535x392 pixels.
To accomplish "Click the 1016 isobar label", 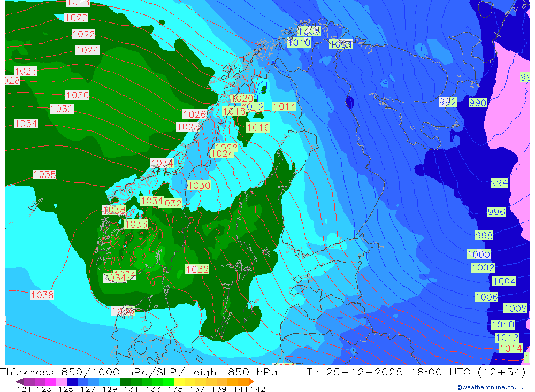I will (258, 128).
